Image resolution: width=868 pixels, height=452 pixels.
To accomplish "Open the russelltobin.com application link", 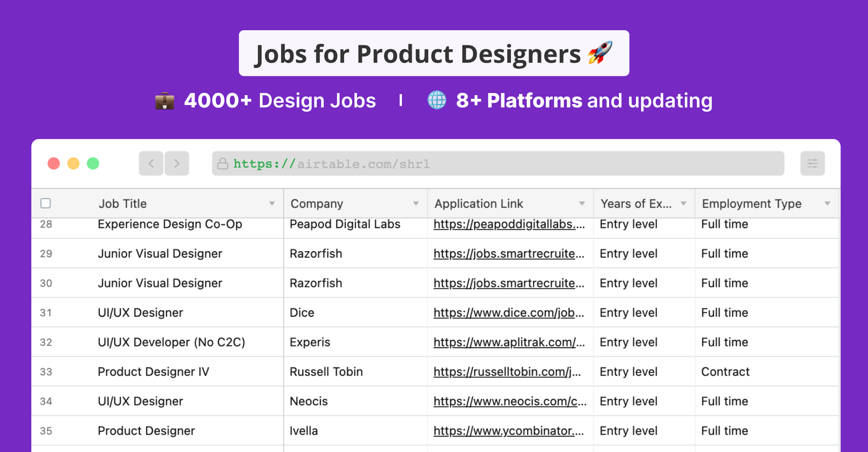I will click(507, 372).
